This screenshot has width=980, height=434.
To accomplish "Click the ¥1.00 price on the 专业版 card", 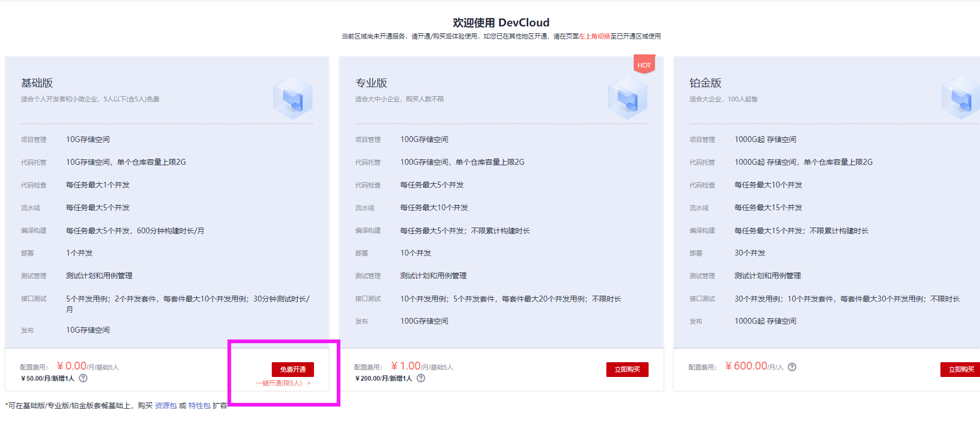I will pos(406,366).
